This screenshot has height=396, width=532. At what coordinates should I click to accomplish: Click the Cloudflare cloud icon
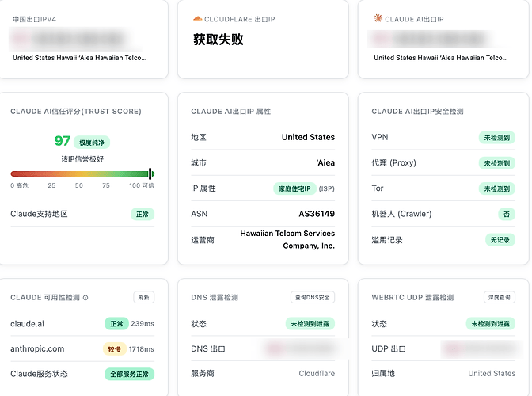pyautogui.click(x=197, y=19)
